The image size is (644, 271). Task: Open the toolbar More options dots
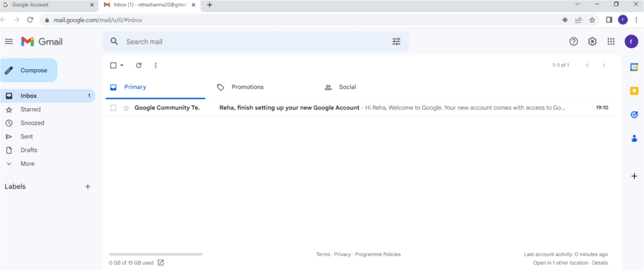(x=156, y=65)
